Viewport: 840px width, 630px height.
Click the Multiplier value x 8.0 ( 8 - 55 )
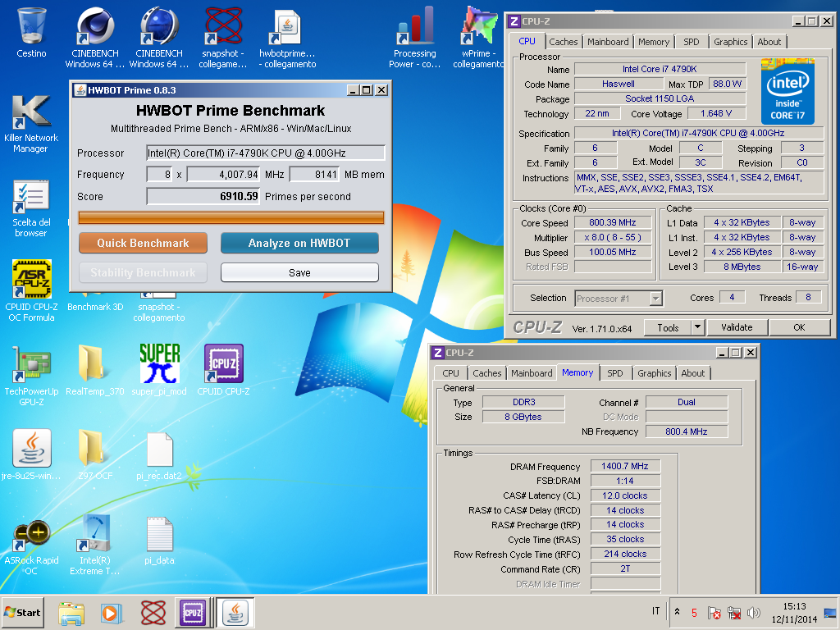[612, 237]
